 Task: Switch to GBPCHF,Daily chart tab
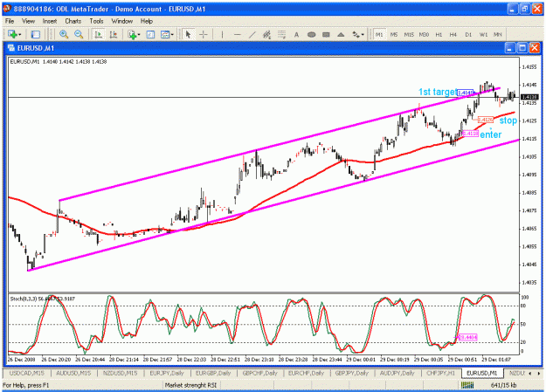click(259, 373)
